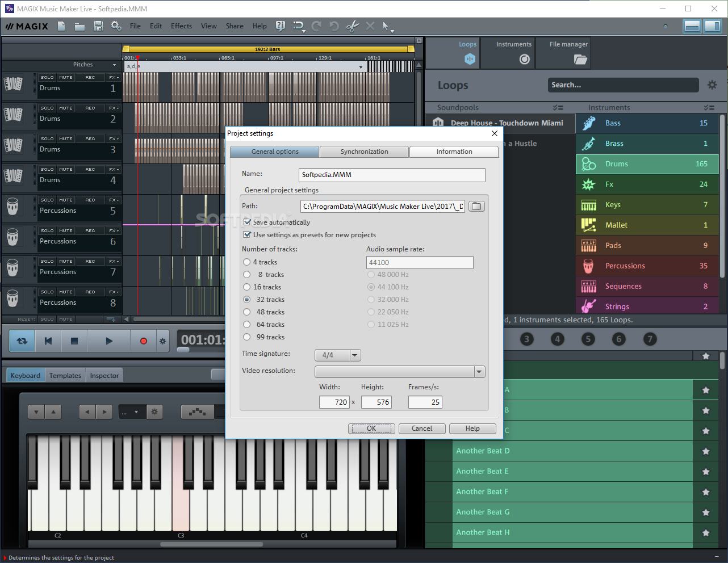Select the Mallet instrument icon
Image resolution: width=728 pixels, height=563 pixels.
pyautogui.click(x=589, y=225)
